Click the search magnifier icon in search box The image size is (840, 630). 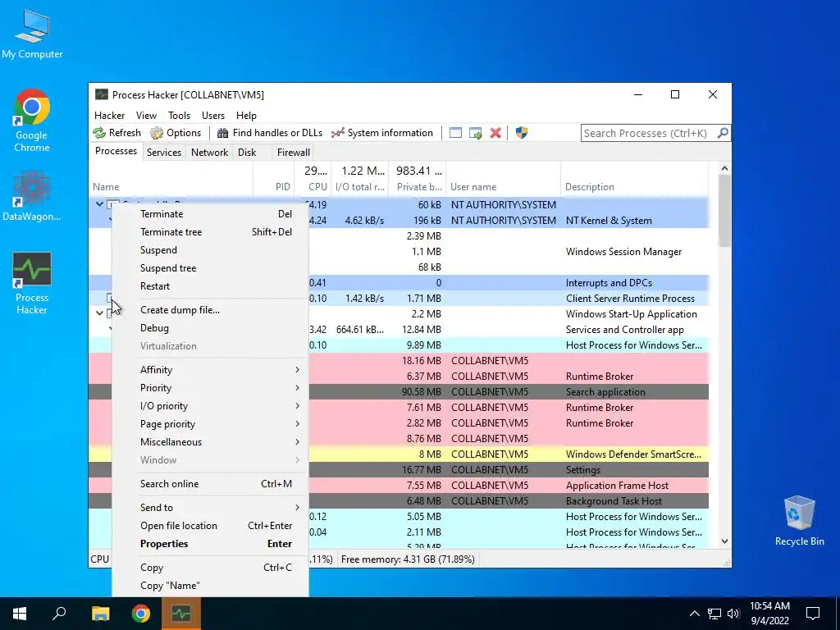(x=723, y=133)
